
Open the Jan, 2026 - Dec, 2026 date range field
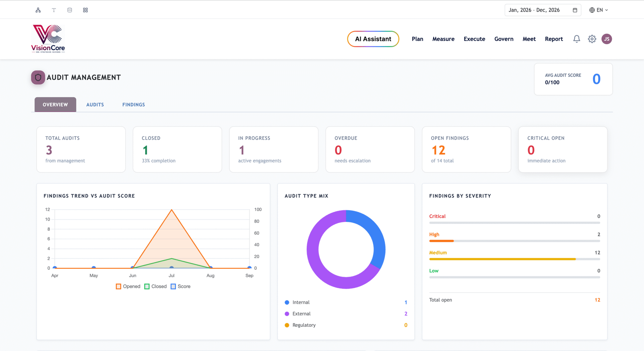click(543, 10)
